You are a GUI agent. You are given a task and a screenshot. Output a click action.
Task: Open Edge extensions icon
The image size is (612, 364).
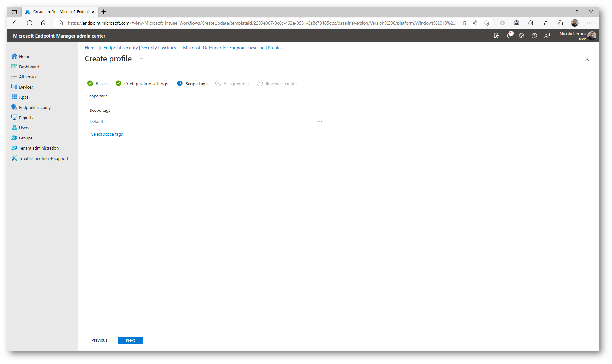point(530,23)
